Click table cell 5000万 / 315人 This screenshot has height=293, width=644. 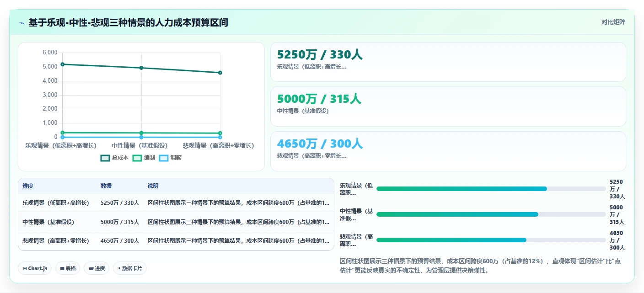pyautogui.click(x=120, y=222)
